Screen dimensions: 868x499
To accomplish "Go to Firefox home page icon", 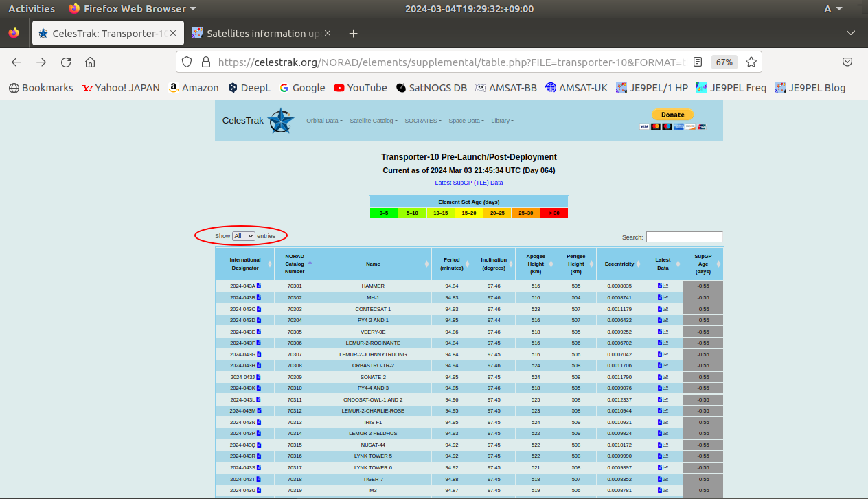I will [90, 62].
